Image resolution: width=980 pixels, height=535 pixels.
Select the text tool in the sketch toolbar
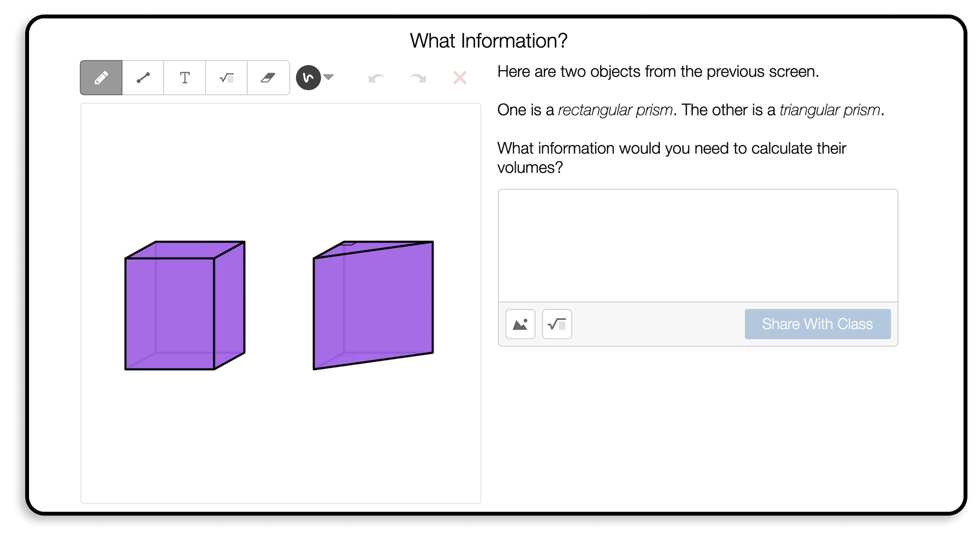[184, 78]
